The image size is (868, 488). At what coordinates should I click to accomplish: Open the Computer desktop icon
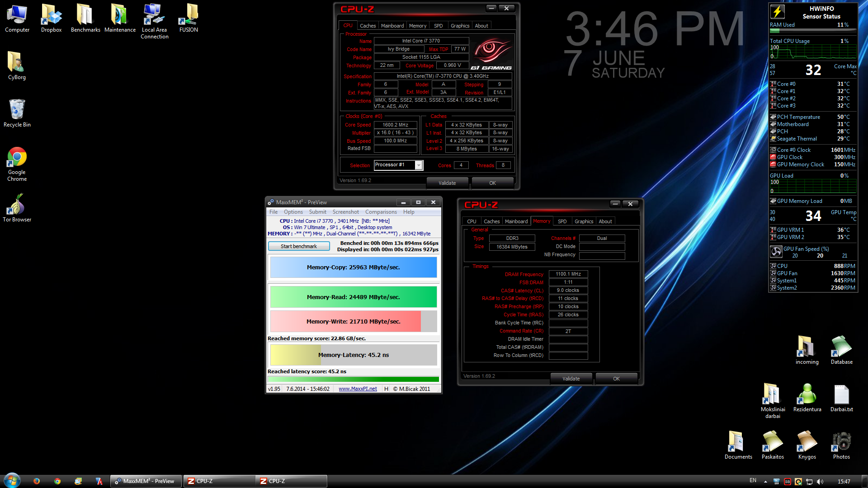(17, 18)
